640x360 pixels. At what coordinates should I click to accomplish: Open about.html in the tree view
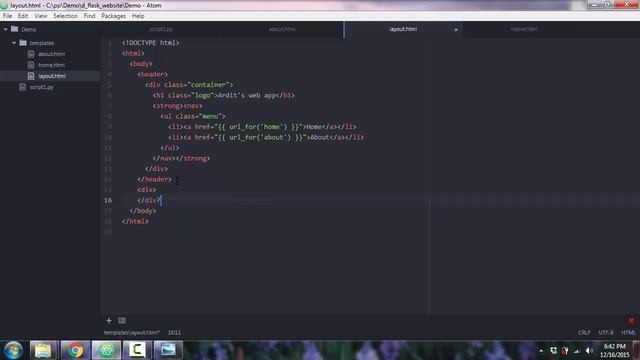coord(51,54)
